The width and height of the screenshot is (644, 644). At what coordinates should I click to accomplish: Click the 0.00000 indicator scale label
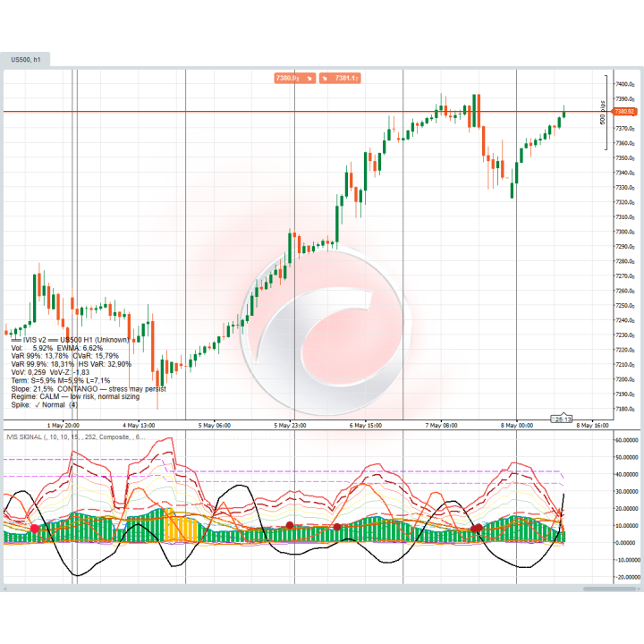tap(627, 543)
